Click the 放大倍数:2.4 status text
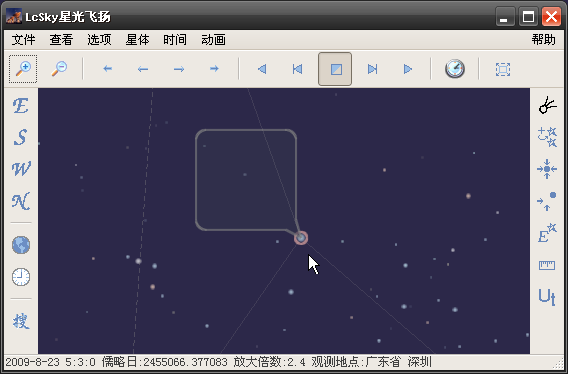568x374 pixels. (x=270, y=362)
